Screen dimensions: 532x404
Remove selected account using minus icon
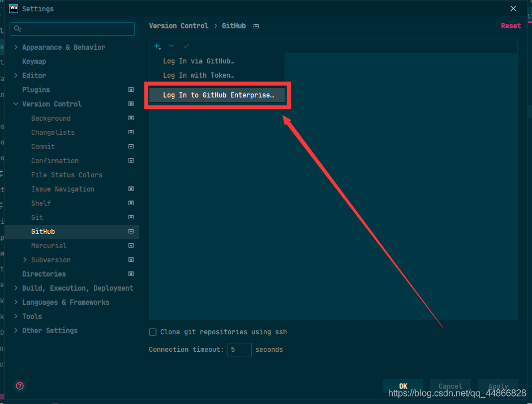[171, 46]
